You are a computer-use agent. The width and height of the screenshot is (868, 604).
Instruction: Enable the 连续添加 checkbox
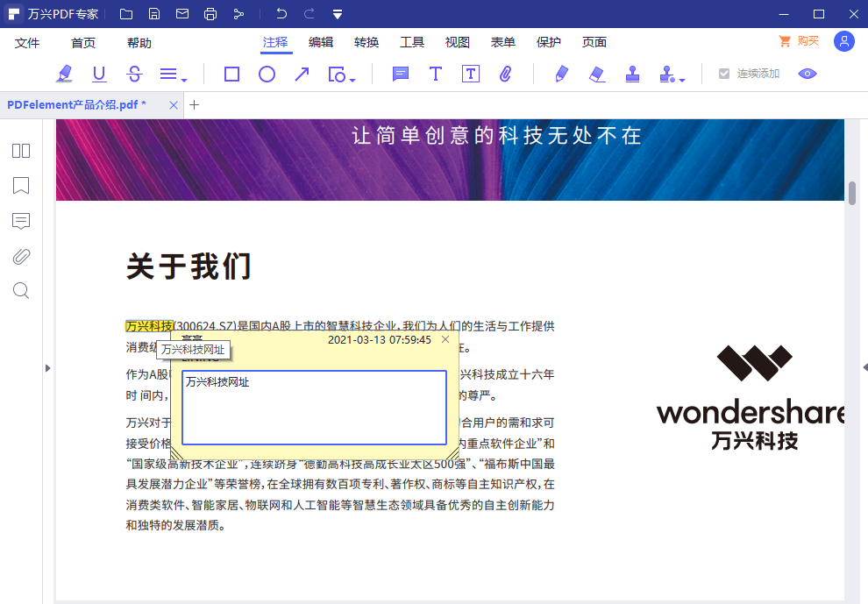722,74
